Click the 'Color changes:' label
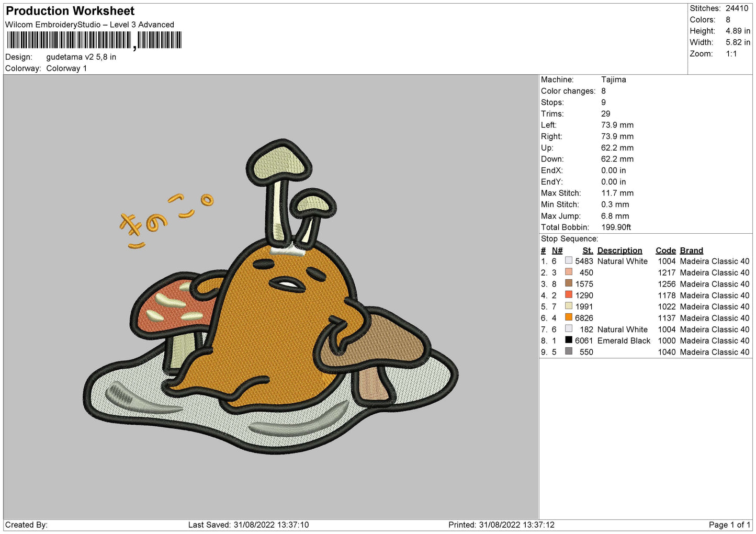The height and width of the screenshot is (534, 756). point(568,91)
